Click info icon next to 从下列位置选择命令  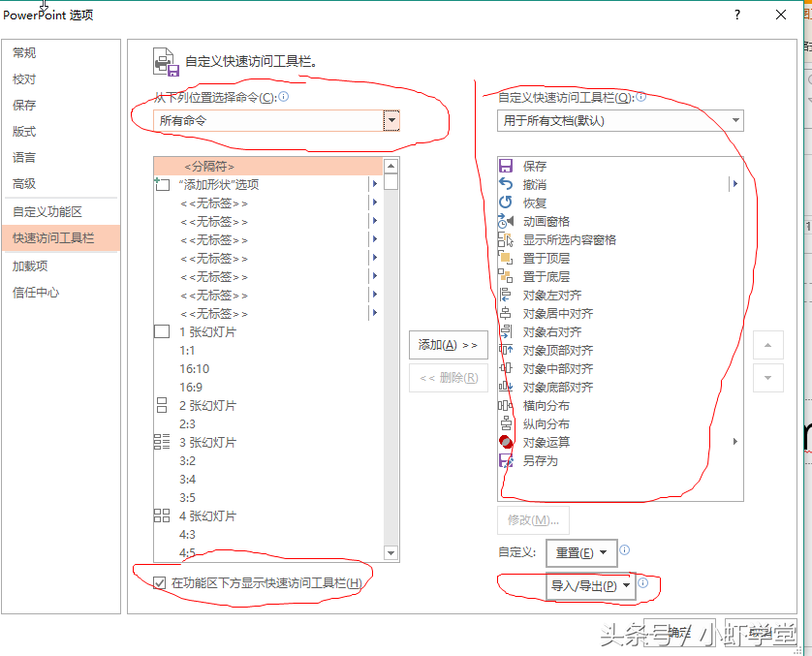283,96
